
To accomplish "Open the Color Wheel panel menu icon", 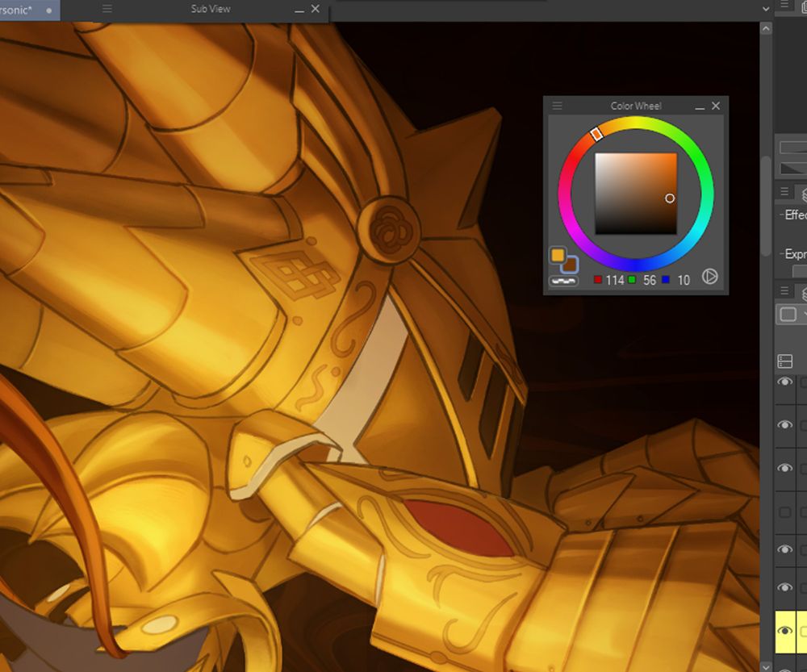I will tap(558, 106).
